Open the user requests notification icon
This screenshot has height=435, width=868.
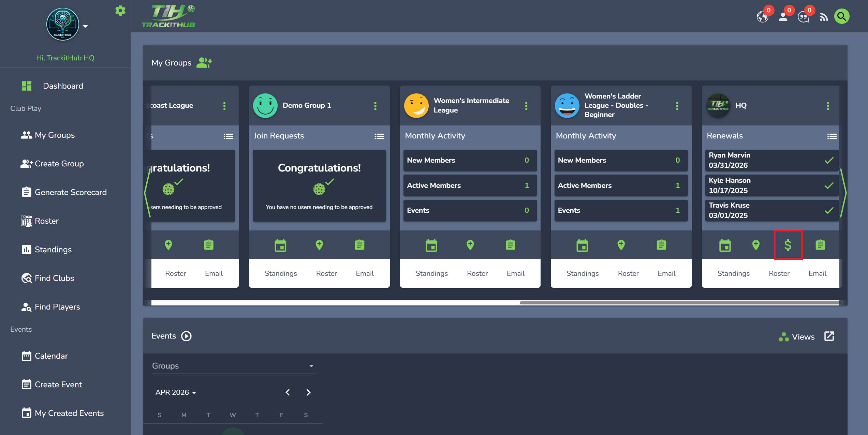click(783, 17)
